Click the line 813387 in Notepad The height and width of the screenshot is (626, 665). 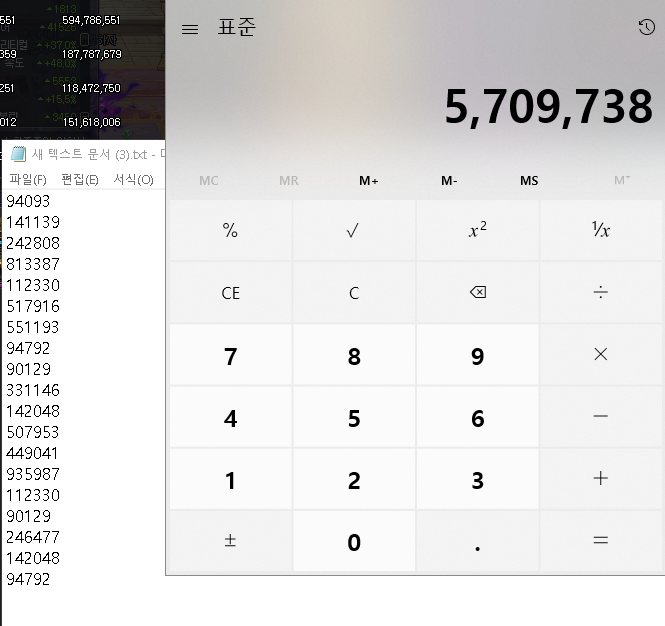pyautogui.click(x=33, y=264)
